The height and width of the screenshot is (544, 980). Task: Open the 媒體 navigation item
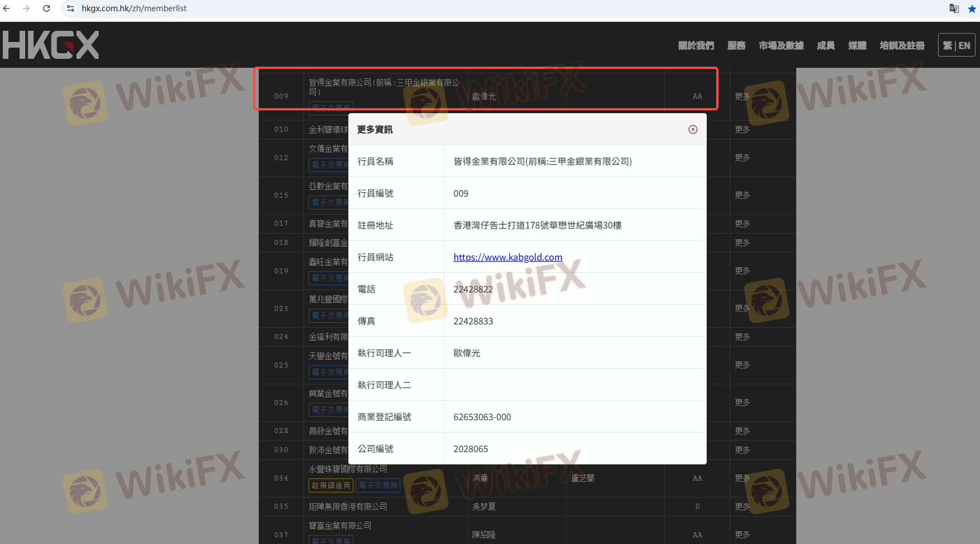tap(857, 45)
